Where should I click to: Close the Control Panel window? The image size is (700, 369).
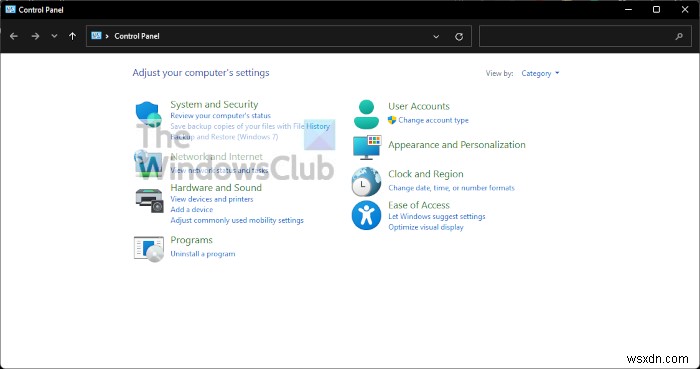click(x=685, y=9)
